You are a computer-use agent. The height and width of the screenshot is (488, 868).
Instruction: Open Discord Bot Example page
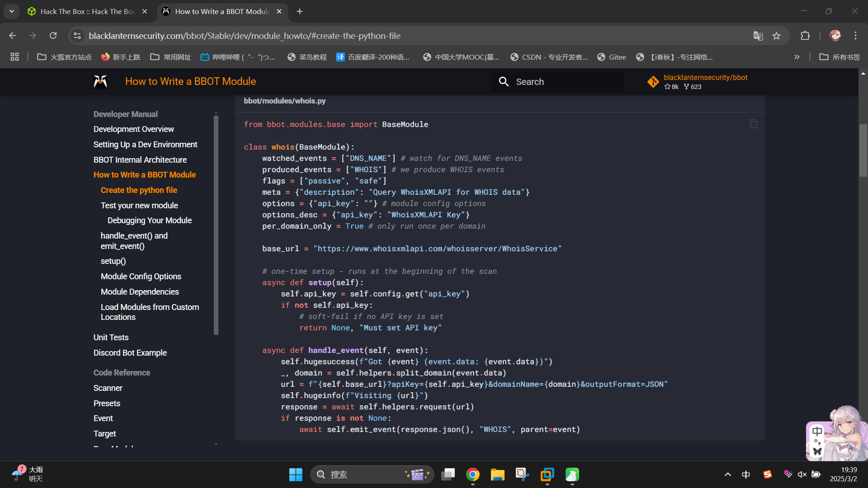(130, 353)
